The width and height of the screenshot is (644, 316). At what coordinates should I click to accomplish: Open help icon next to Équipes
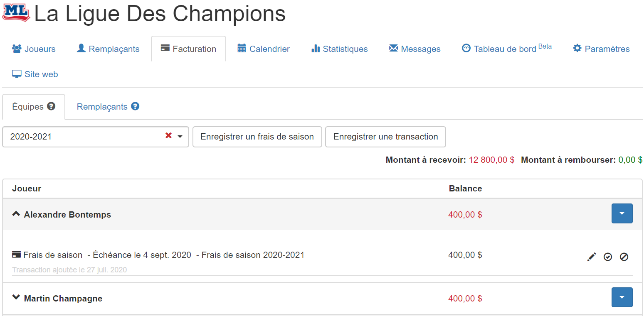tap(51, 106)
